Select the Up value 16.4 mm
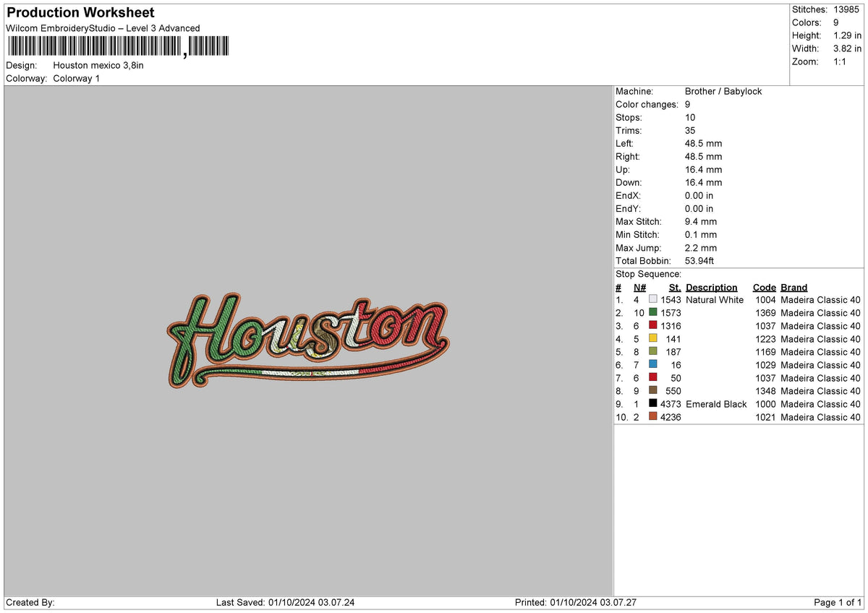 coord(703,169)
